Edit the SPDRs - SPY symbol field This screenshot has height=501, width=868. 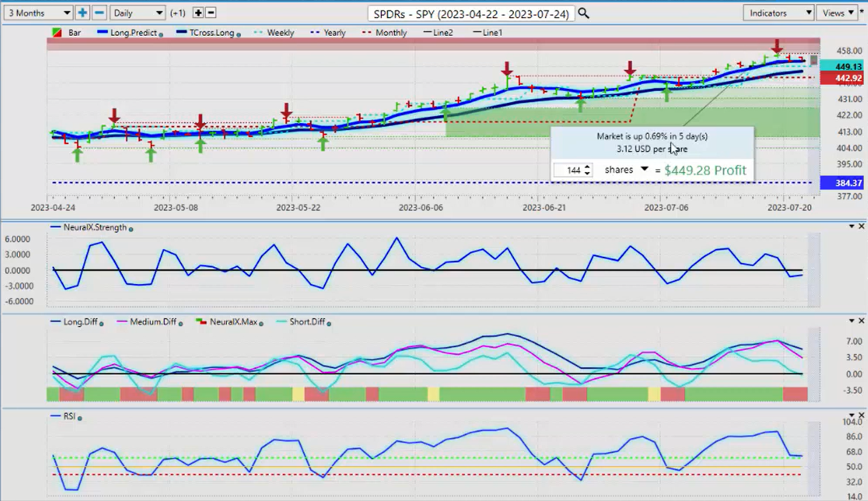click(470, 13)
